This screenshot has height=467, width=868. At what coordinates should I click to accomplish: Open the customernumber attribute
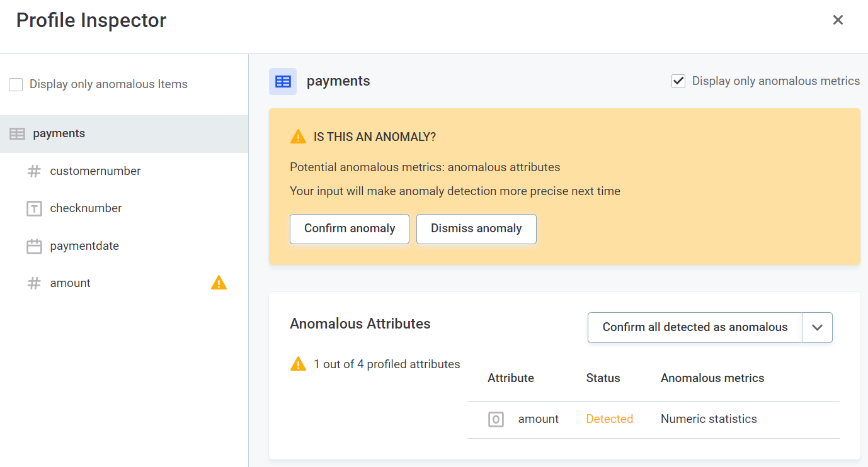[95, 171]
